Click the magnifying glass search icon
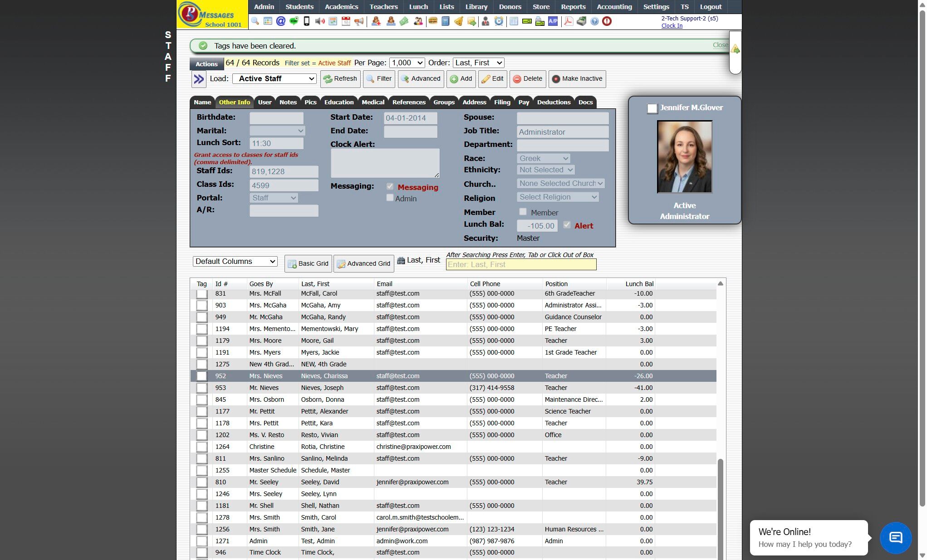The width and height of the screenshot is (927, 560). 255,21
